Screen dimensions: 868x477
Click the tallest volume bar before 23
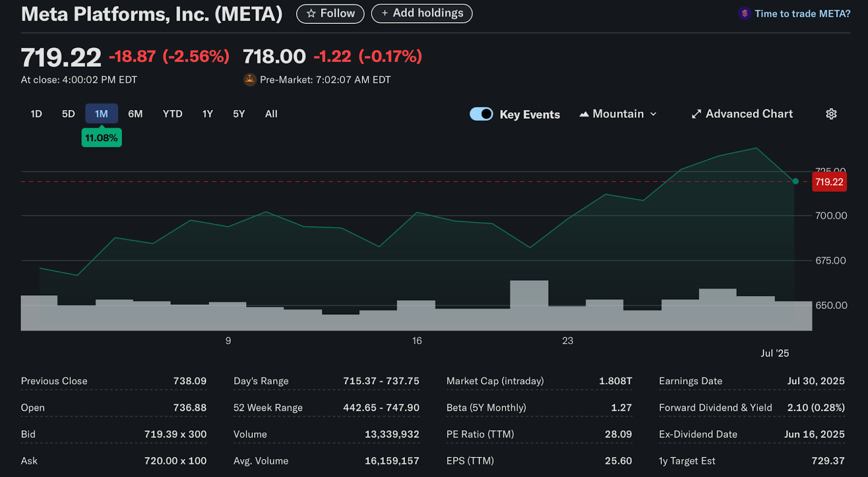pyautogui.click(x=529, y=305)
